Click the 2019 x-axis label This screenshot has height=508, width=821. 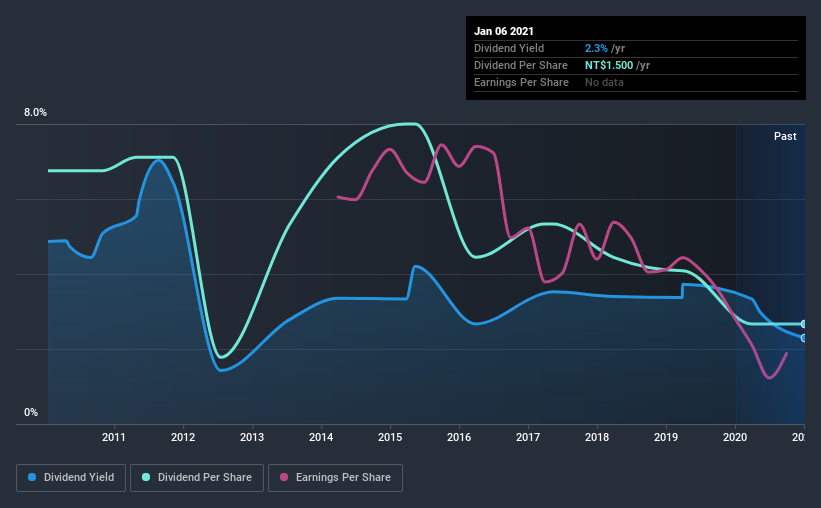[666, 437]
